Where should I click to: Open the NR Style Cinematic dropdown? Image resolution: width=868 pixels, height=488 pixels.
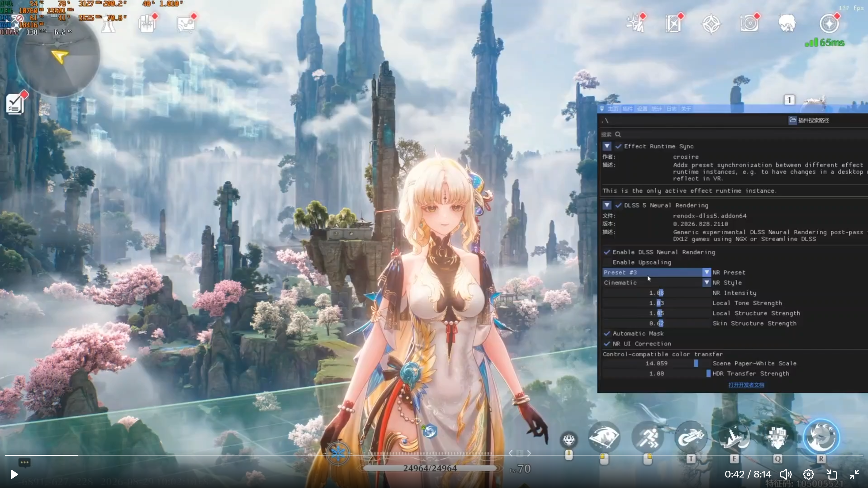[x=656, y=282]
